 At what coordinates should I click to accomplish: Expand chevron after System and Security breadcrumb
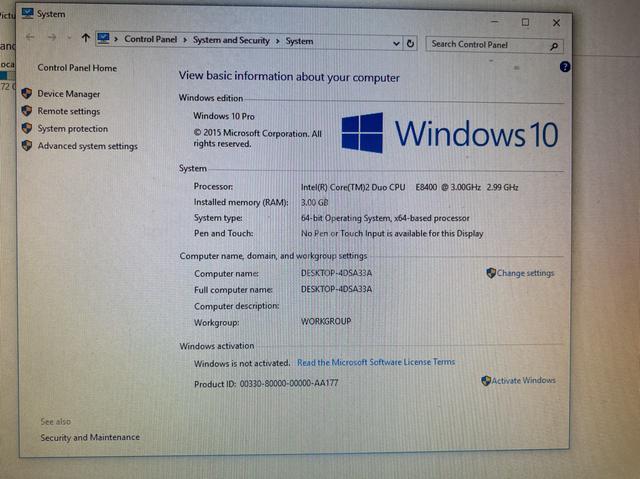pos(278,41)
